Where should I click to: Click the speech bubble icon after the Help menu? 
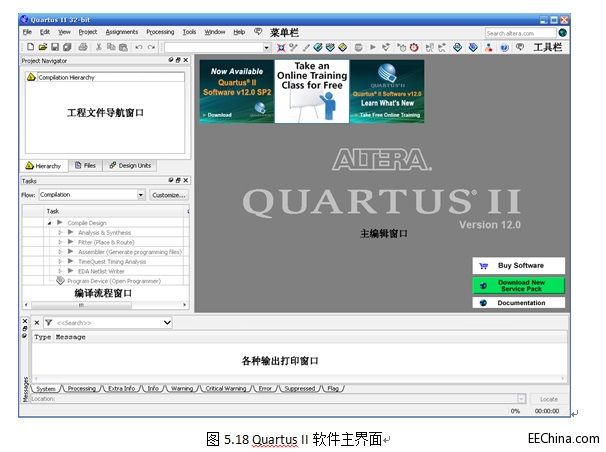(x=258, y=32)
